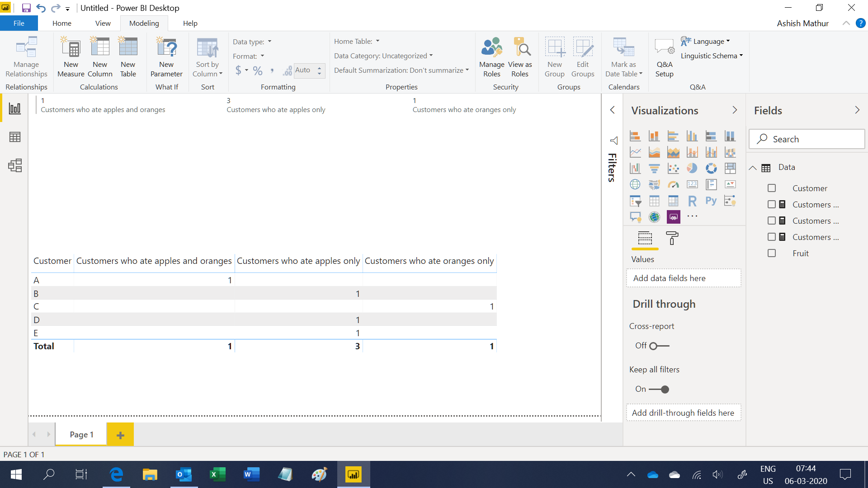Open the Format dropdown
The image size is (868, 488).
pos(249,56)
